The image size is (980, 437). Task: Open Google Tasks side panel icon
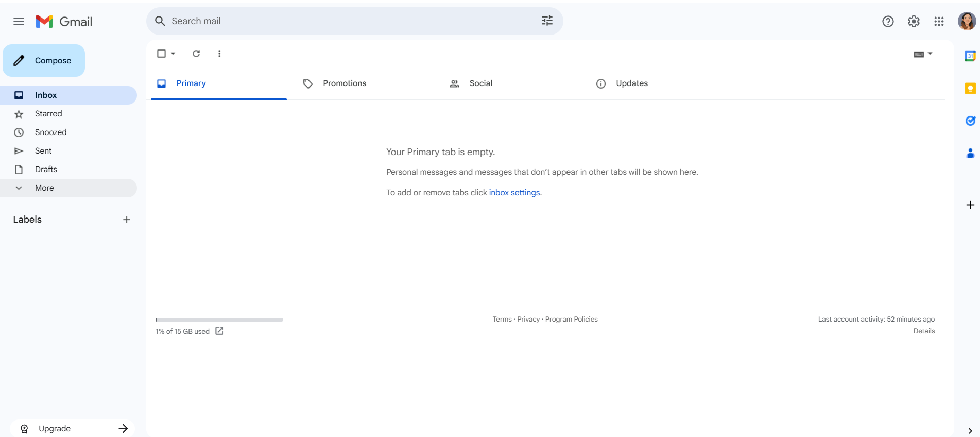click(x=970, y=121)
